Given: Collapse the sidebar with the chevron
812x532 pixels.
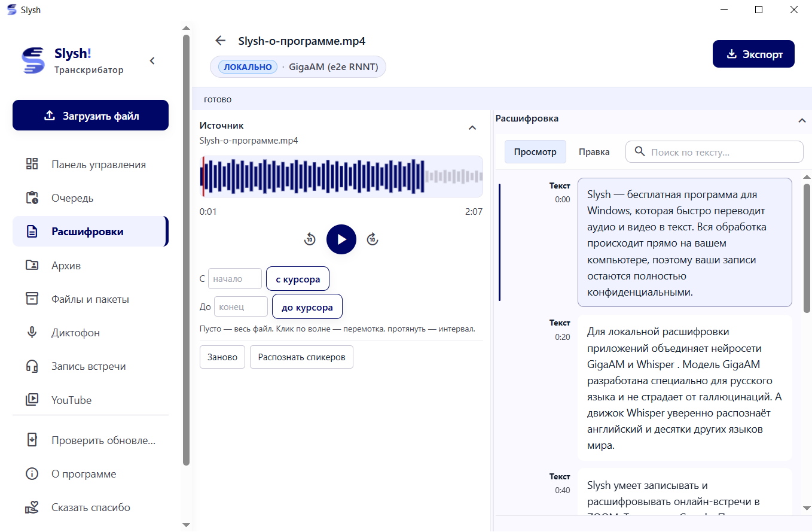Looking at the screenshot, I should point(152,60).
